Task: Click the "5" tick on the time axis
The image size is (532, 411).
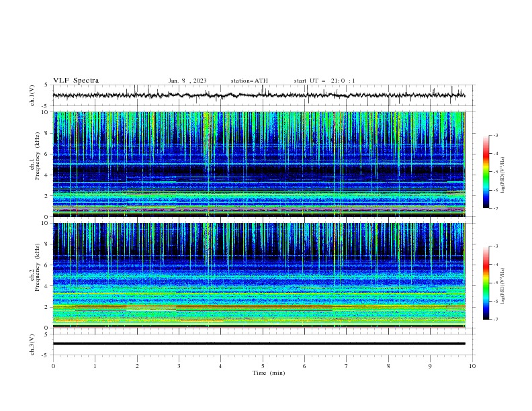Action: point(263,366)
